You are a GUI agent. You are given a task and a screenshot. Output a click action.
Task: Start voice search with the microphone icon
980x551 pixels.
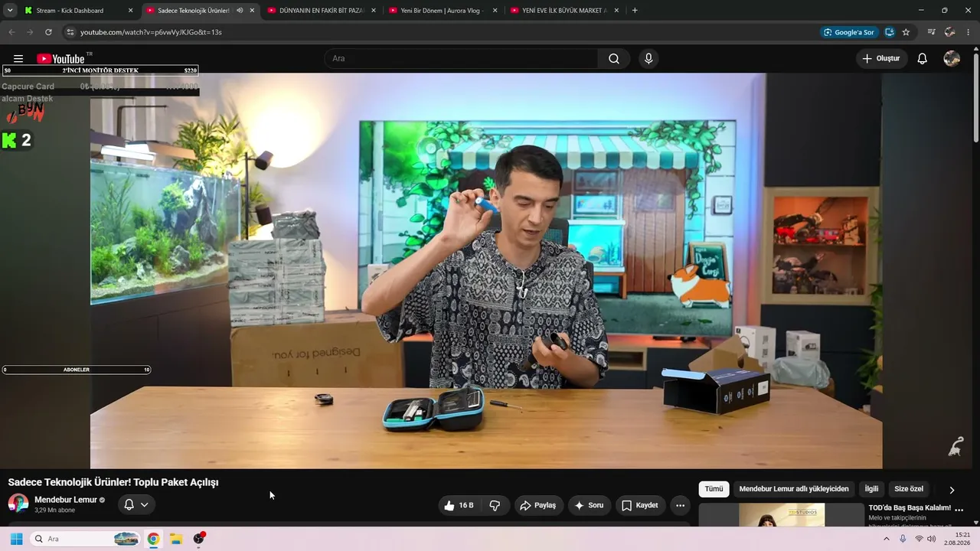click(x=648, y=59)
